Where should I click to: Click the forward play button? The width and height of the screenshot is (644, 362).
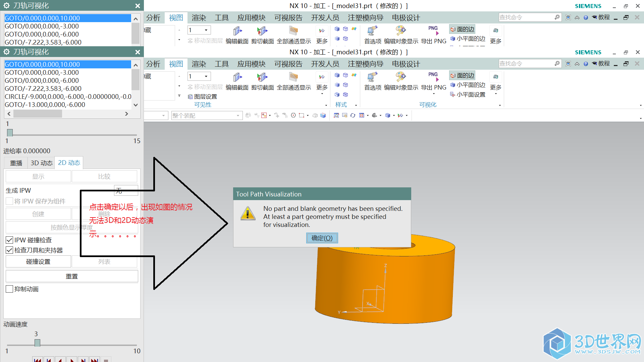[72, 360]
